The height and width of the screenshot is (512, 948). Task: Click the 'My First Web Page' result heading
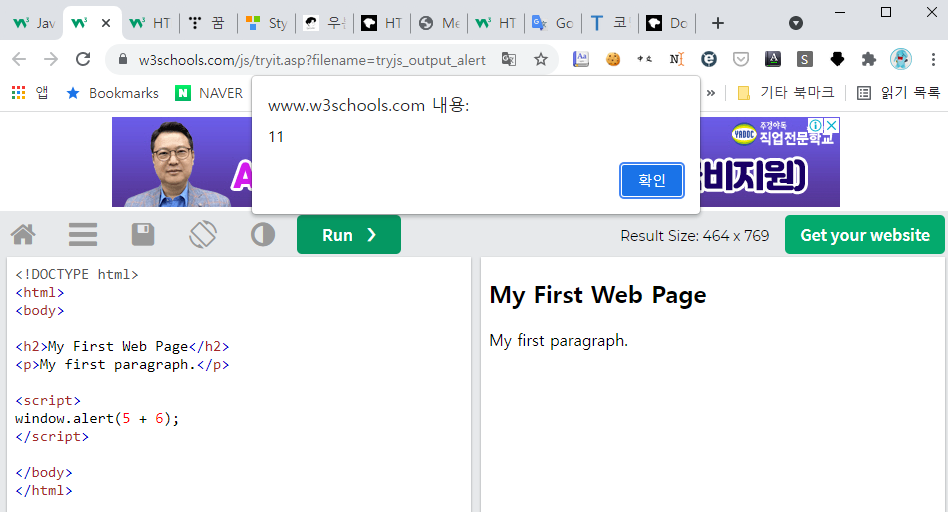(597, 296)
